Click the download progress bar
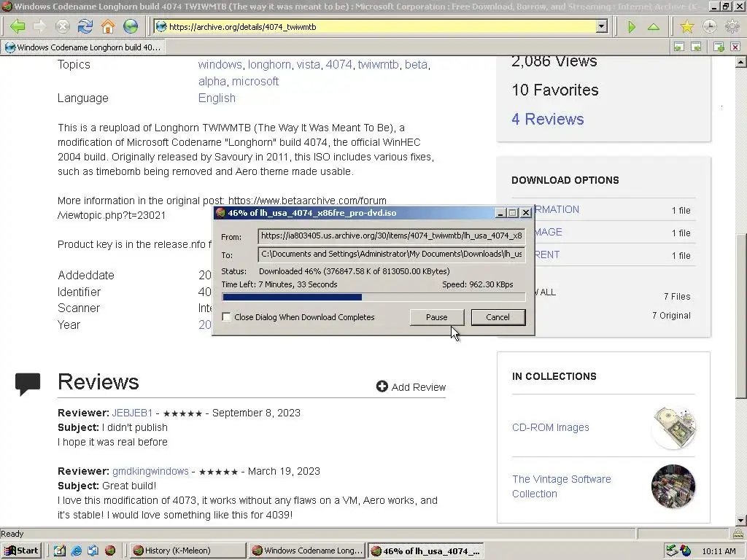The height and width of the screenshot is (560, 747). 373,297
